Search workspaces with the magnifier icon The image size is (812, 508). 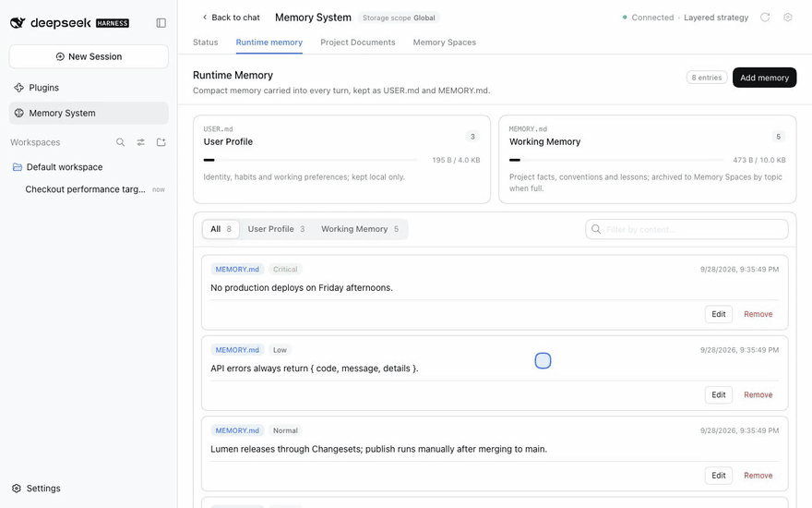tap(120, 142)
